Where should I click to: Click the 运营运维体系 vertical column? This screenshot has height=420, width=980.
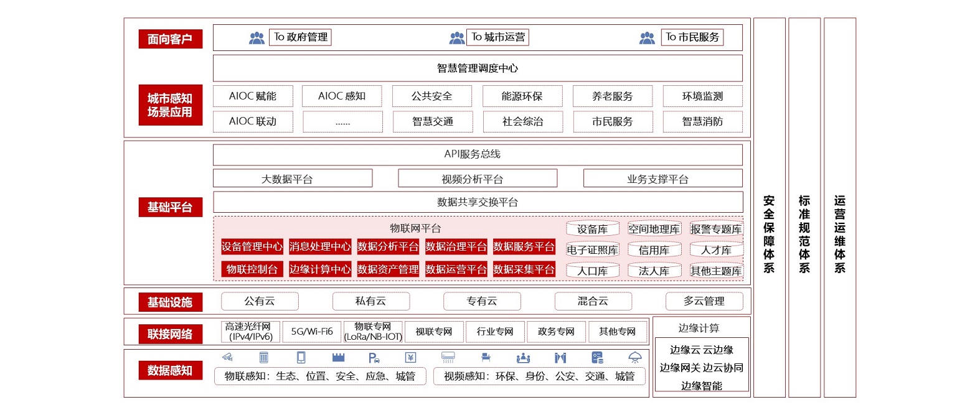pos(840,207)
